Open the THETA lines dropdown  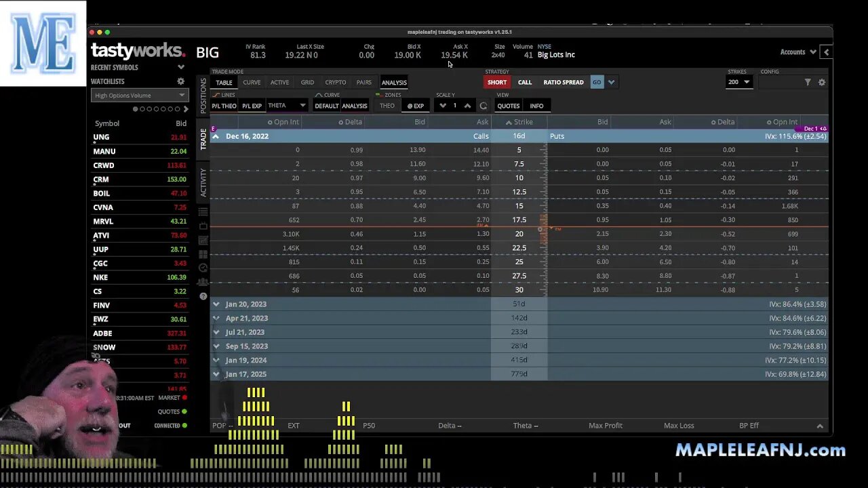[287, 106]
